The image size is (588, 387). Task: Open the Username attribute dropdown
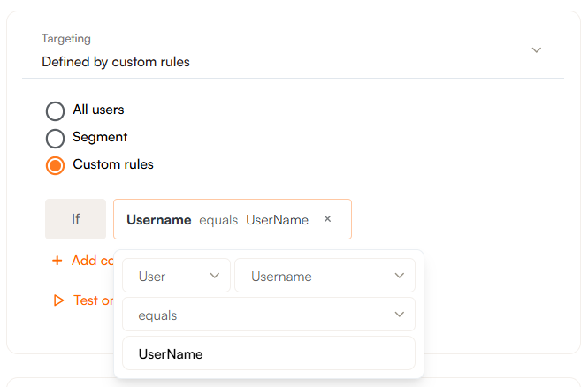tap(324, 276)
